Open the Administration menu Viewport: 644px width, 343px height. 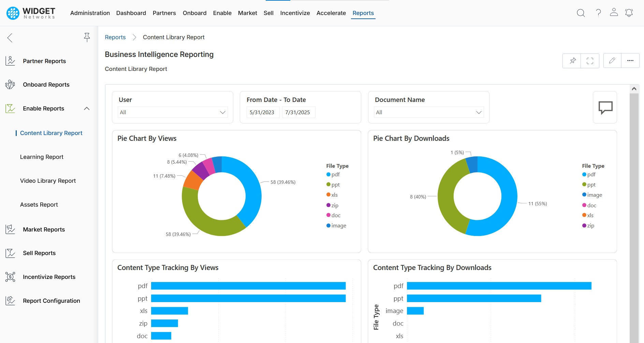pos(90,13)
